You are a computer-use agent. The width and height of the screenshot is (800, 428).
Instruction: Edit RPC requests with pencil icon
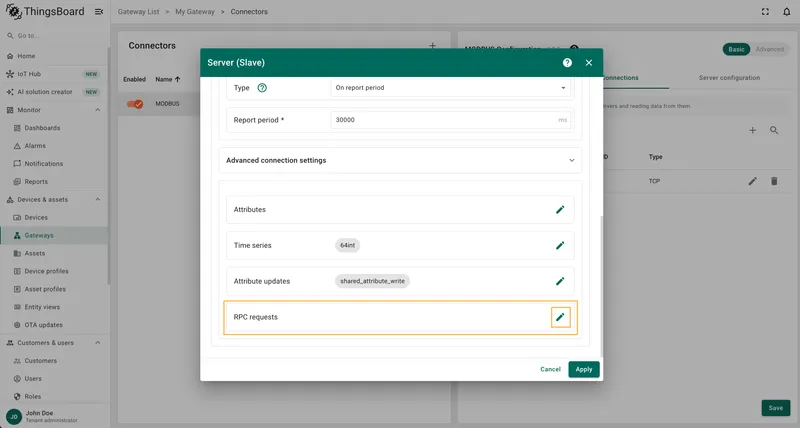560,317
